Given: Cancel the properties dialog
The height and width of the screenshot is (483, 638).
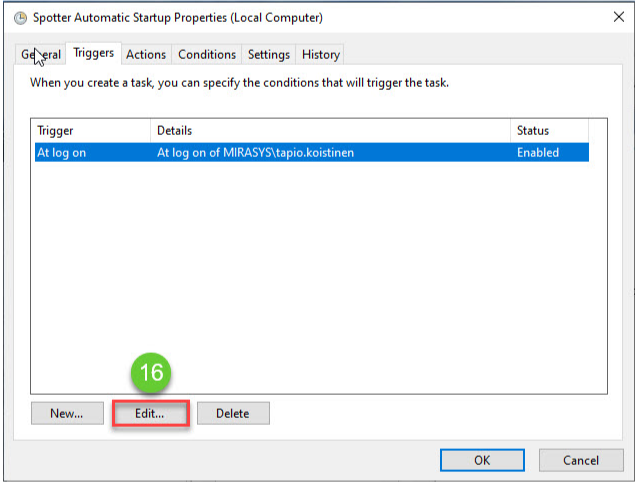Looking at the screenshot, I should (x=581, y=460).
